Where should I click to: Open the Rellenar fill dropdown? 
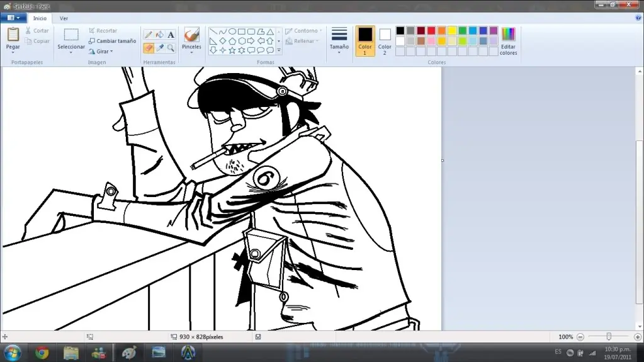click(x=302, y=41)
